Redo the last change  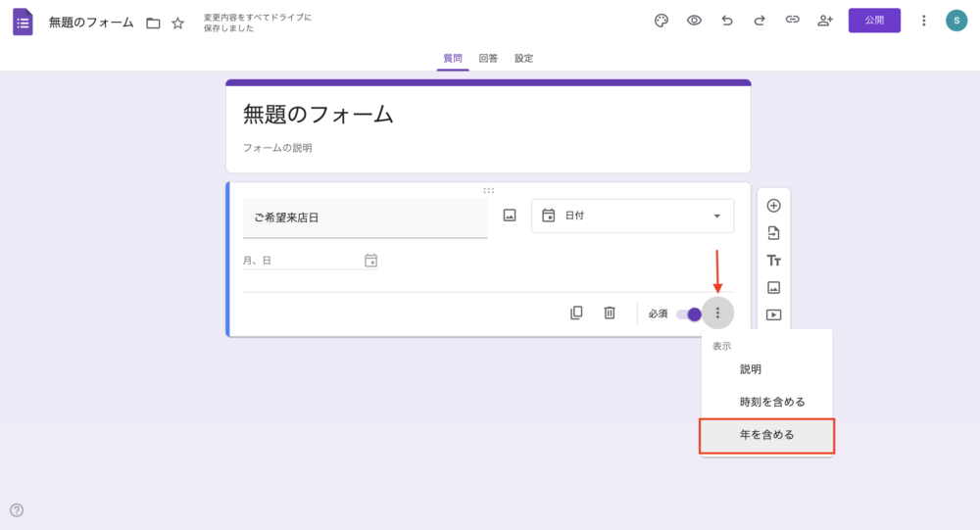click(x=759, y=21)
